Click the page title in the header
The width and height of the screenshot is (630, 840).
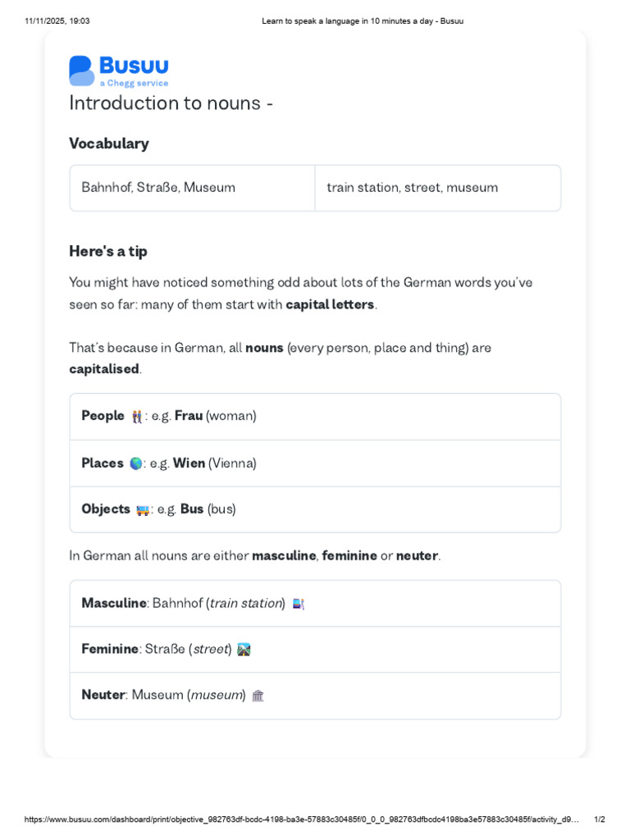(x=363, y=21)
